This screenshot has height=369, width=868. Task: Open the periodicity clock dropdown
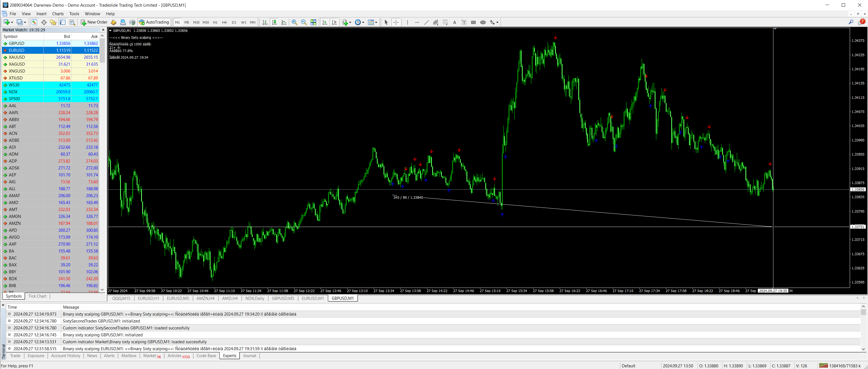363,23
